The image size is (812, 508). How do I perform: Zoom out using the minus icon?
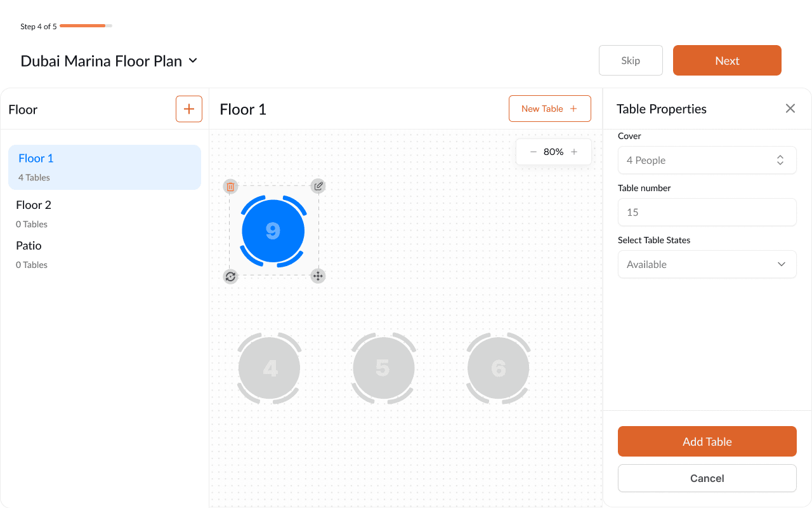click(x=534, y=151)
